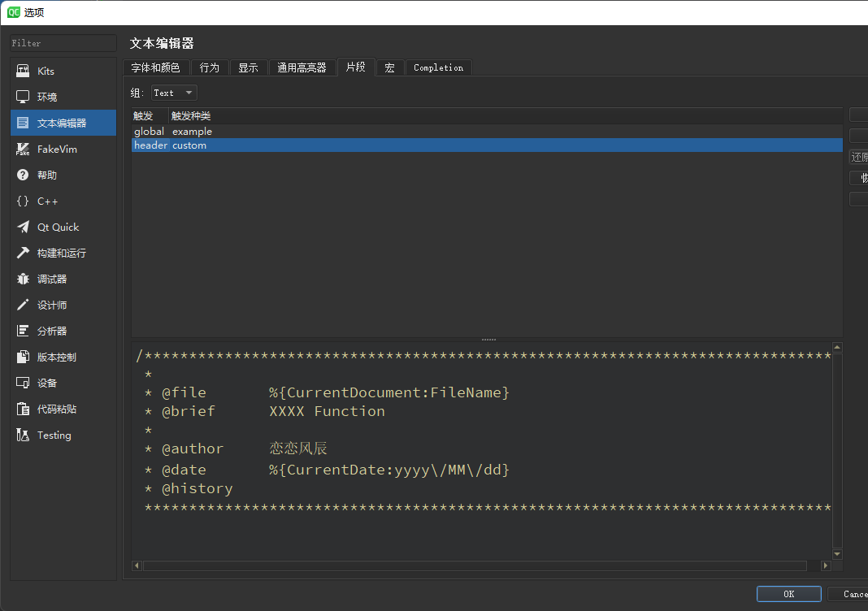
Task: Click the @history line in editor
Action: (x=189, y=488)
